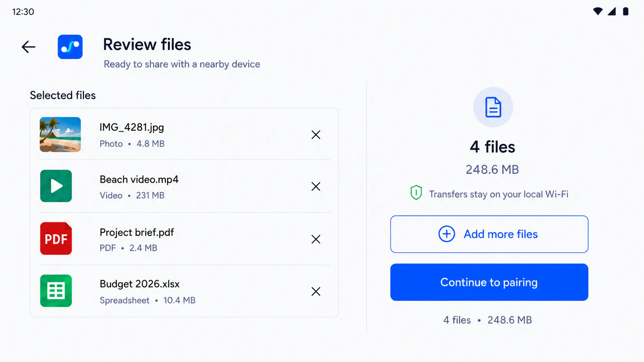Go back using the arrow icon
The height and width of the screenshot is (362, 644).
coord(29,47)
